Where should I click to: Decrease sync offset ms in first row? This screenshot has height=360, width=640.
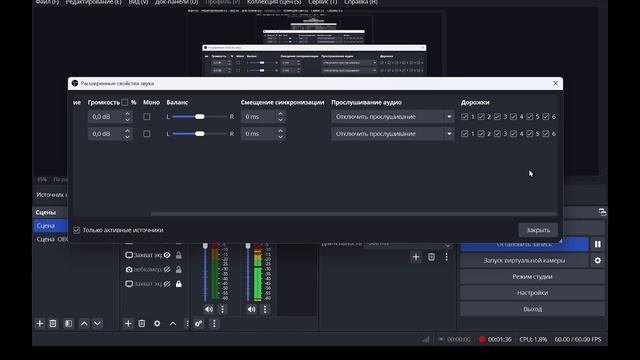point(280,120)
